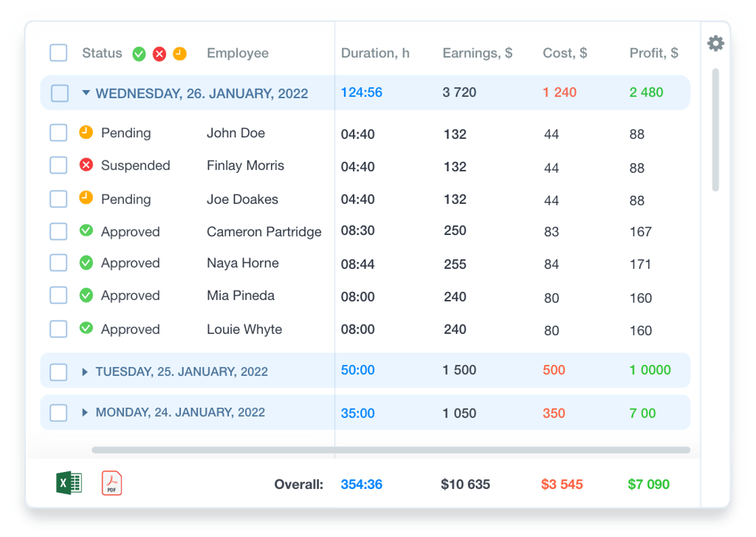The height and width of the screenshot is (537, 756).
Task: Sort by the Duration, h column header
Action: pos(375,53)
